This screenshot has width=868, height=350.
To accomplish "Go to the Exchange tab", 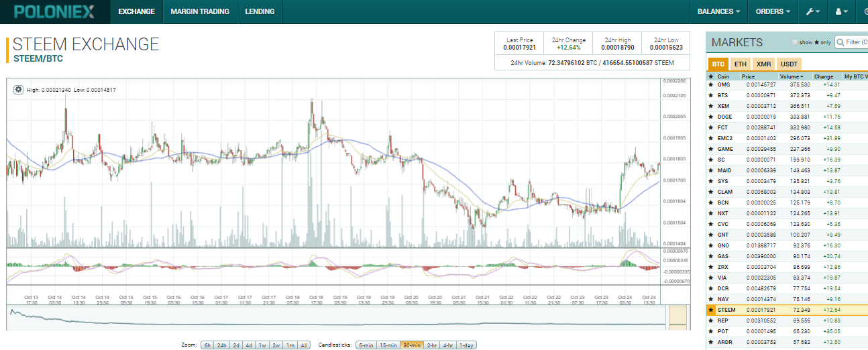I will (x=136, y=11).
